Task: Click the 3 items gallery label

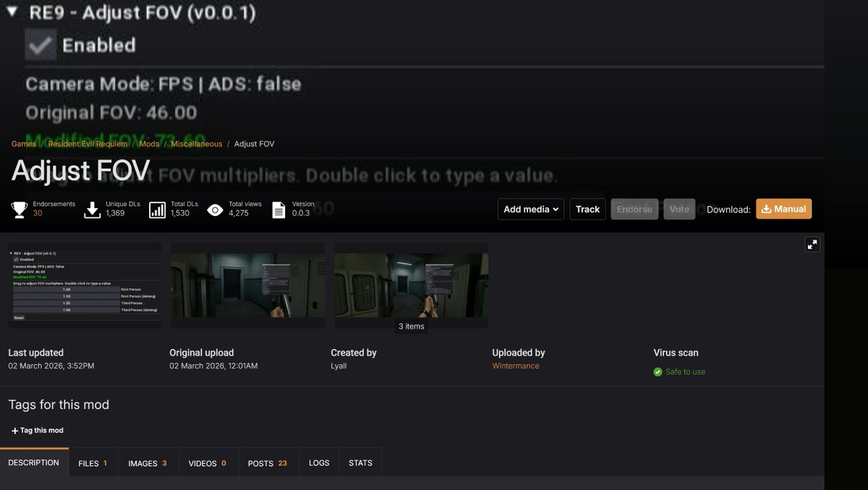Action: [x=412, y=327]
